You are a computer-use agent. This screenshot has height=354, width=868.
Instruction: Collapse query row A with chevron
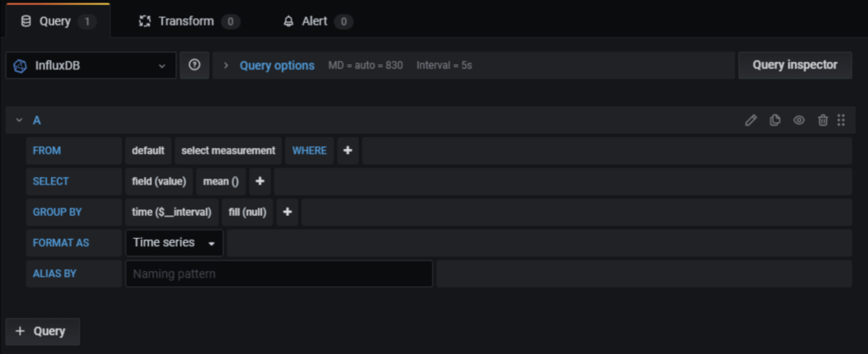(19, 120)
